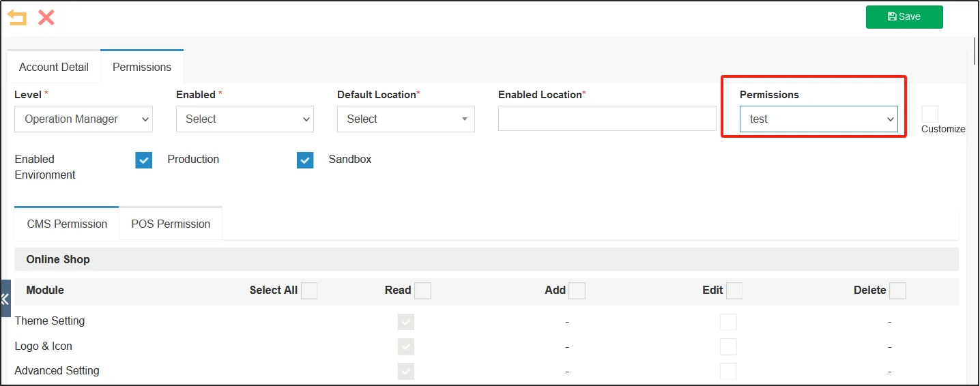Screen dimensions: 980x386
Task: Expand the Default Location select box
Action: (406, 119)
